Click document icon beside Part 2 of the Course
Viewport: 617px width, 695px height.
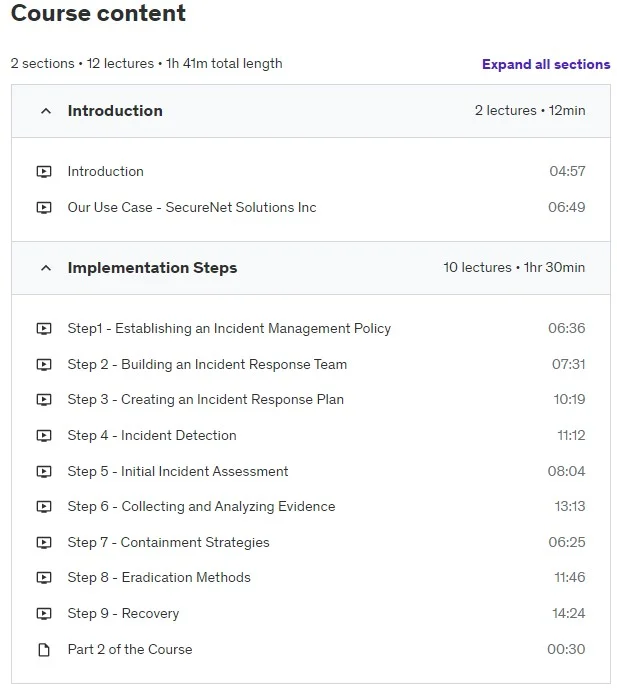pos(44,650)
